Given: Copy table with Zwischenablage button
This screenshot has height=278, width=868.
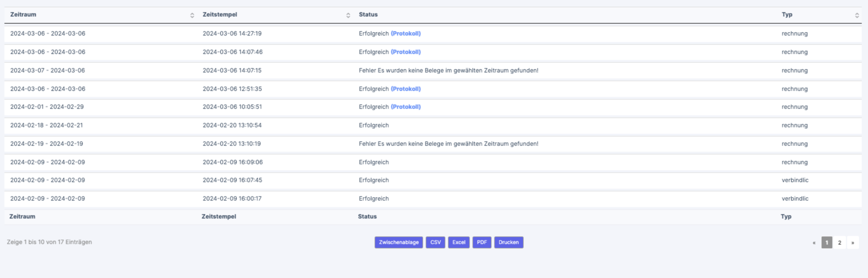Looking at the screenshot, I should [399, 242].
